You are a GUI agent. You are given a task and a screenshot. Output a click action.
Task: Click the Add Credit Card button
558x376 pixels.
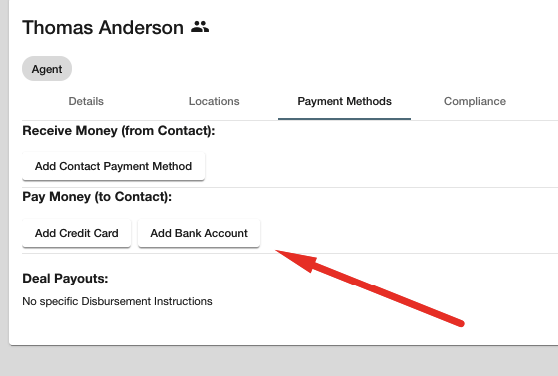coord(77,233)
